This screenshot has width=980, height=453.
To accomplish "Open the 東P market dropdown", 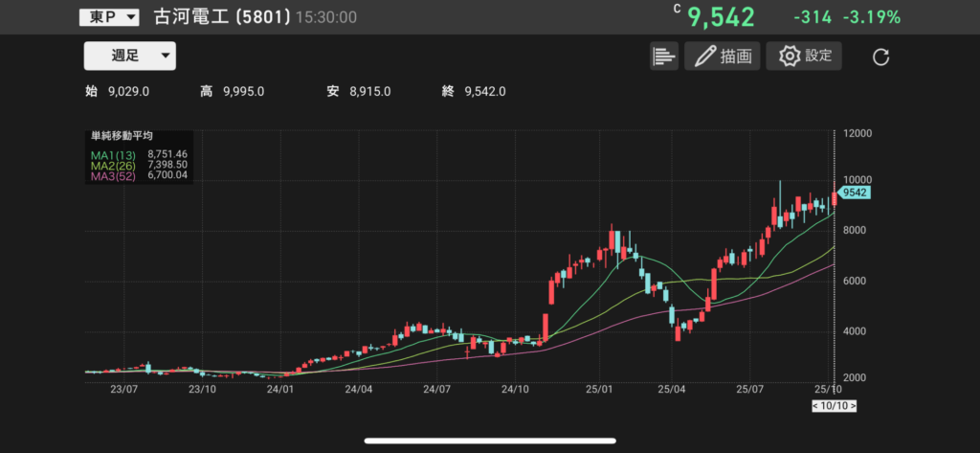I will coord(109,17).
